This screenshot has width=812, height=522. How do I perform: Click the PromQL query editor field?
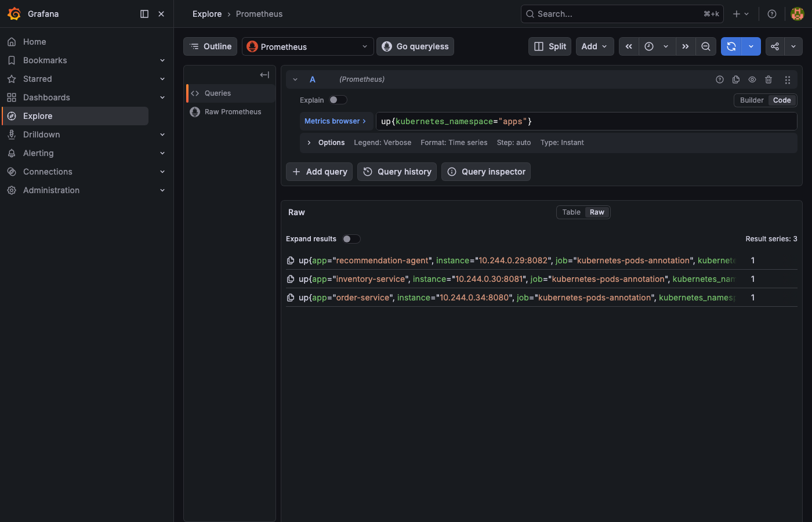[586, 121]
